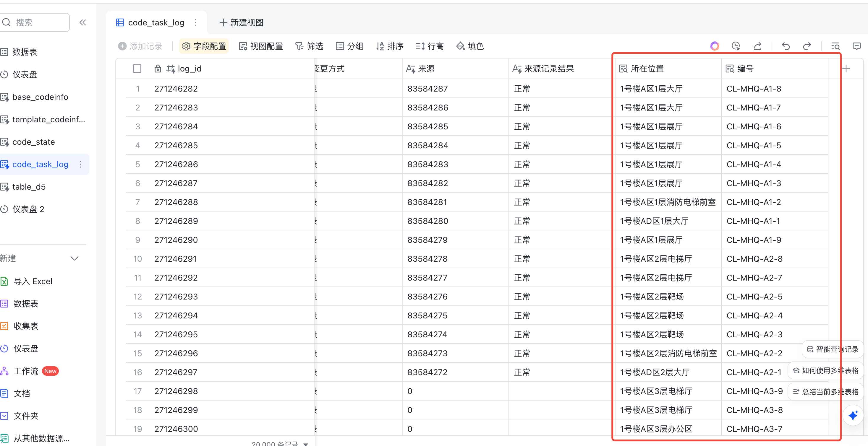Viewport: 868px width, 446px height.
Task: Click the AI assistant colorful ring icon
Action: tap(714, 46)
